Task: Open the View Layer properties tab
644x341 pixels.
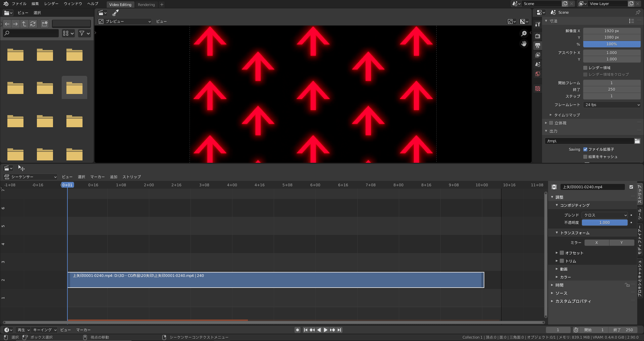Action: pos(538,55)
